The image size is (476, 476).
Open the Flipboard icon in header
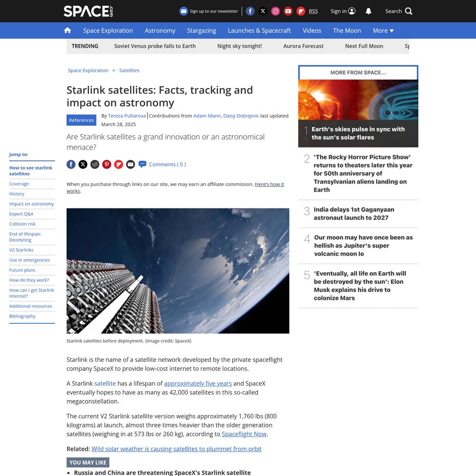pos(301,11)
